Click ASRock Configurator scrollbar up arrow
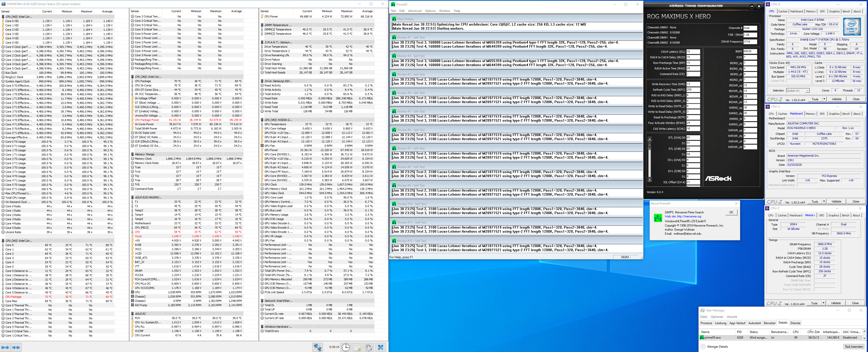The width and height of the screenshot is (868, 352). tap(650, 139)
